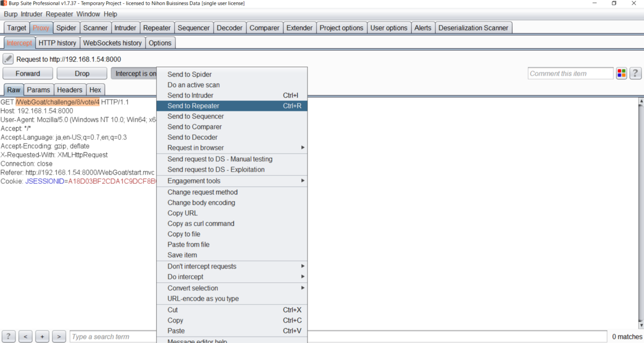The height and width of the screenshot is (343, 644).
Task: Open the WebSockets history sub-tab
Action: (x=113, y=43)
